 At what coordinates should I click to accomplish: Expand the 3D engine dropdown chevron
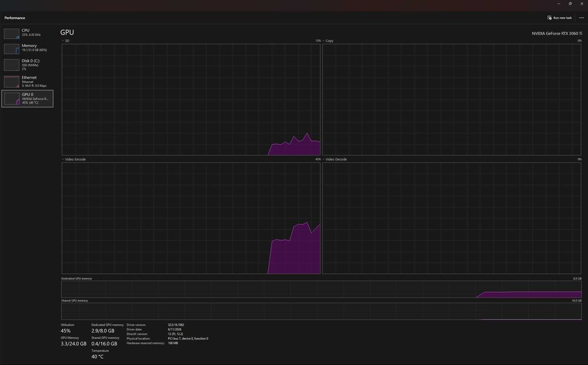[x=63, y=41]
